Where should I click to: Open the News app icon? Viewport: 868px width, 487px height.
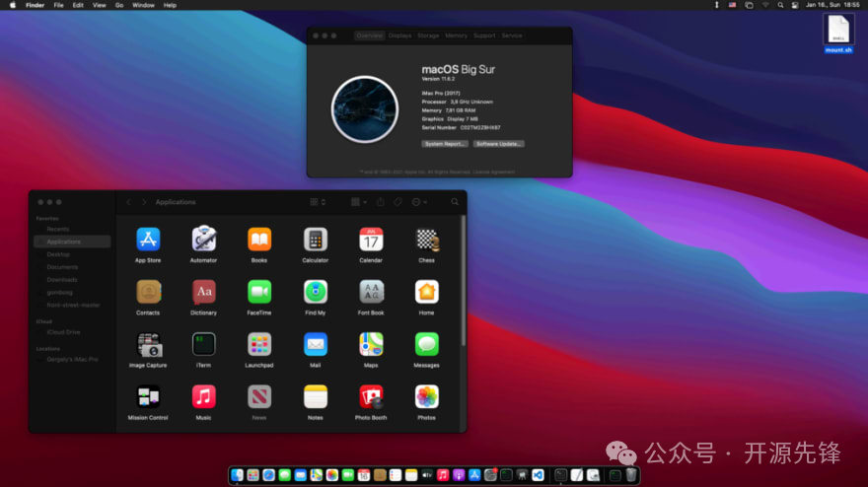click(259, 396)
